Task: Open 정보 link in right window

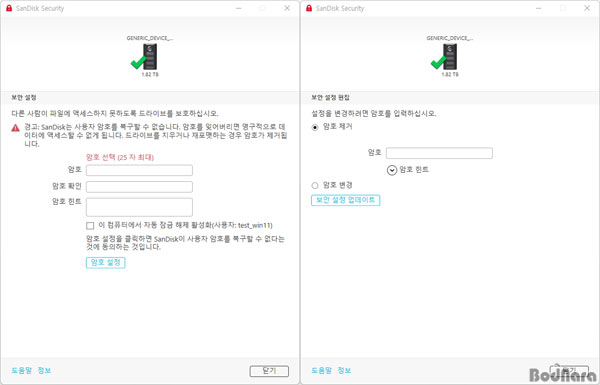Action: [x=344, y=370]
